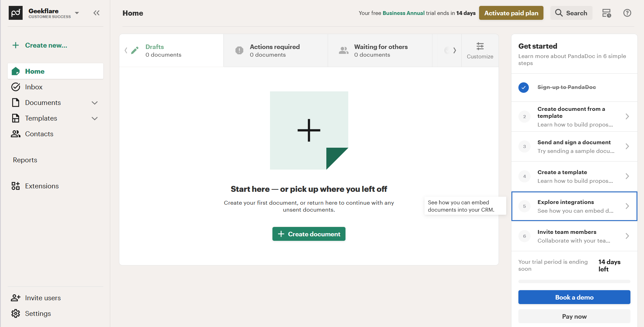
Task: Click the Home label in the sidebar
Action: [x=35, y=71]
